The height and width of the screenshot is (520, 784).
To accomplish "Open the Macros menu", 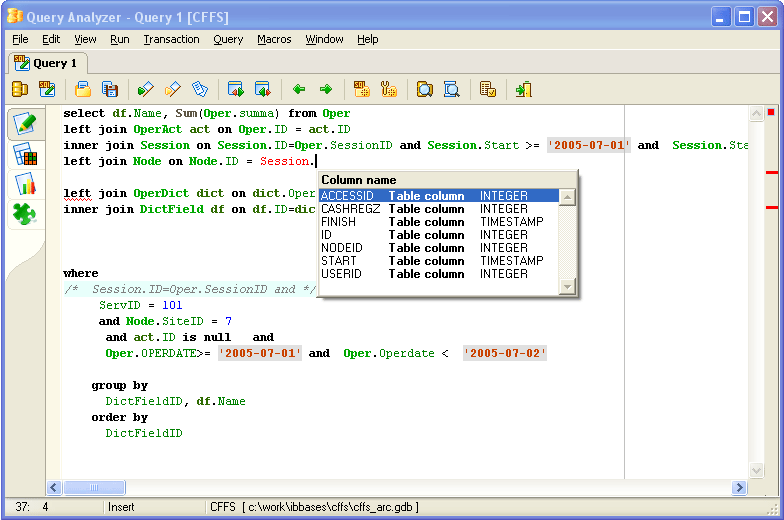I will (274, 39).
